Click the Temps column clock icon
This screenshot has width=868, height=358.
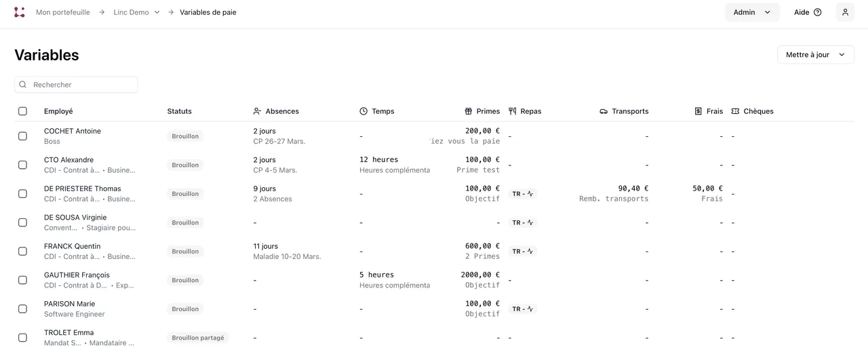coord(363,111)
